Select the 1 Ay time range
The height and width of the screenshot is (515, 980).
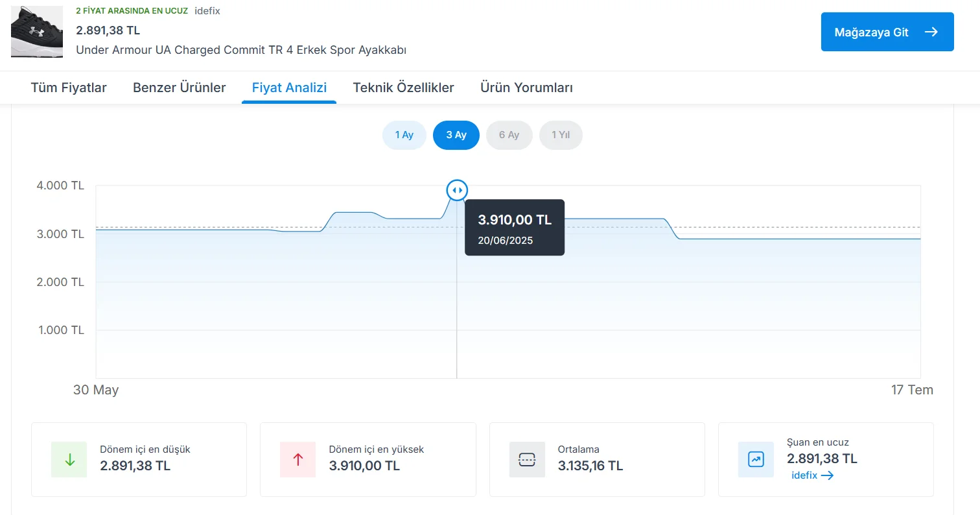(404, 136)
